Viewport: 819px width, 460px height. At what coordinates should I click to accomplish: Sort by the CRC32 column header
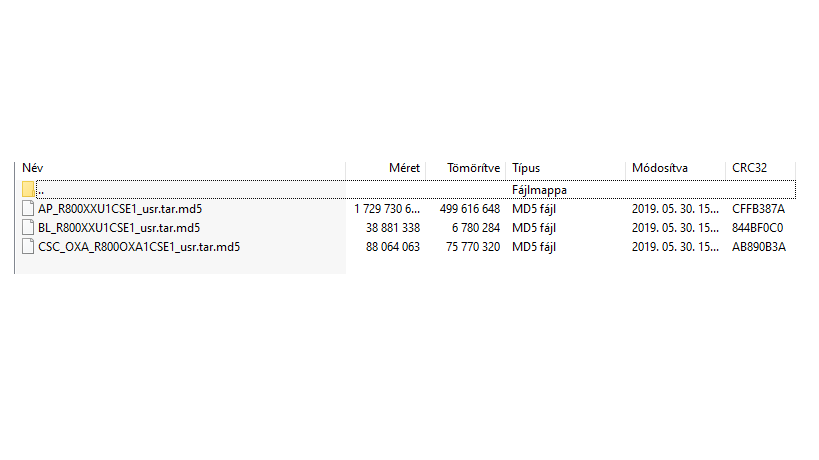[749, 168]
